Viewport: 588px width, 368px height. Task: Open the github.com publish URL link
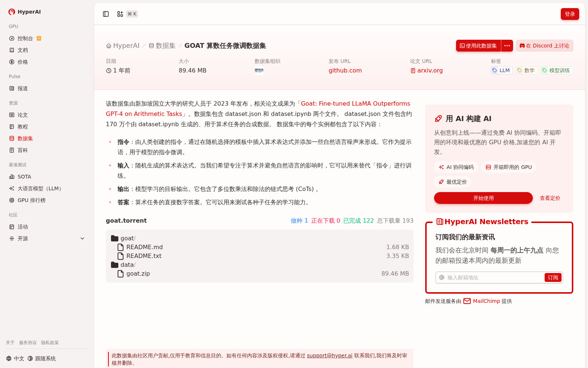345,70
